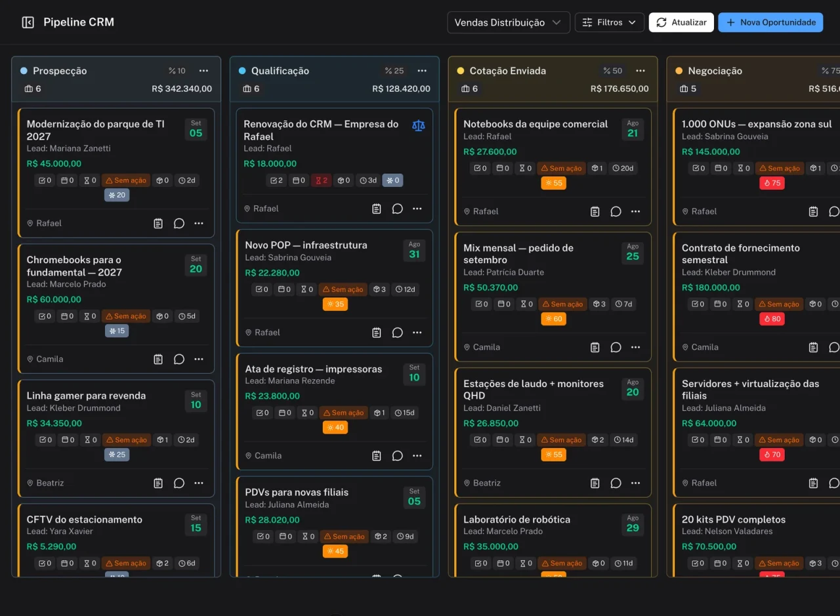
Task: Click Lead: Yara Xavier on CFTV card
Action: (x=60, y=531)
